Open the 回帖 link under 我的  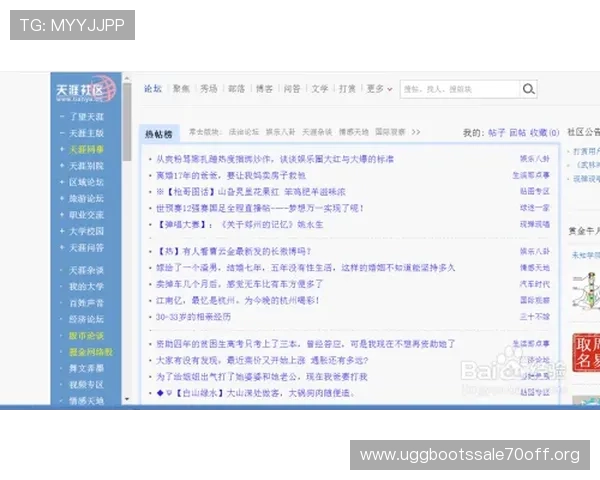click(517, 133)
